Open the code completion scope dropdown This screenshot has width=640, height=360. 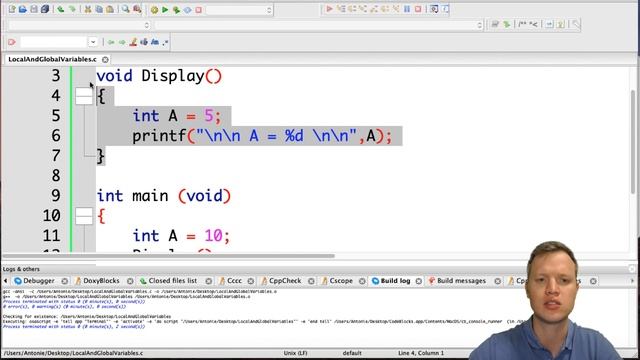[x=79, y=25]
